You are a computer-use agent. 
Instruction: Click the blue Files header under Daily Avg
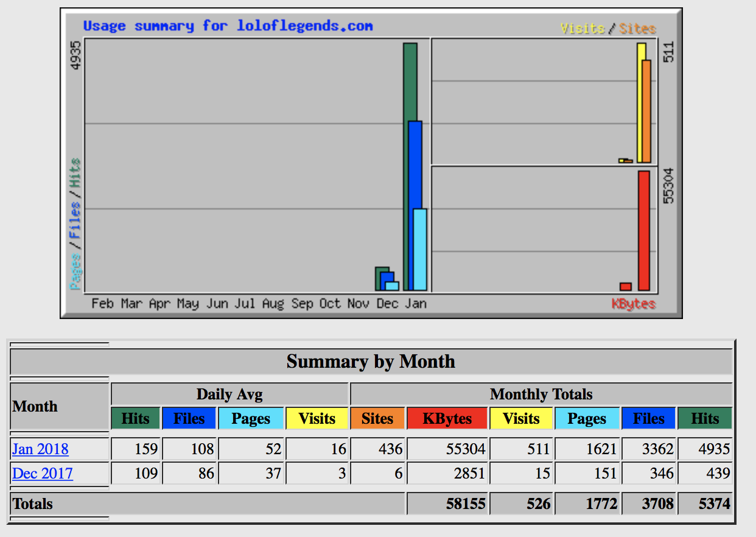[x=189, y=418]
